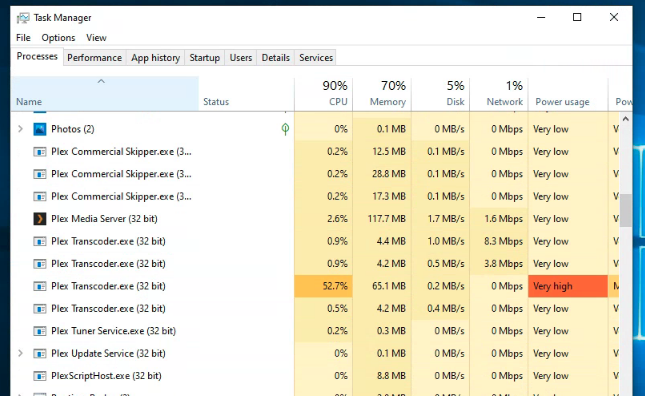
Task: Sort processes by the Memory column header
Action: point(382,93)
